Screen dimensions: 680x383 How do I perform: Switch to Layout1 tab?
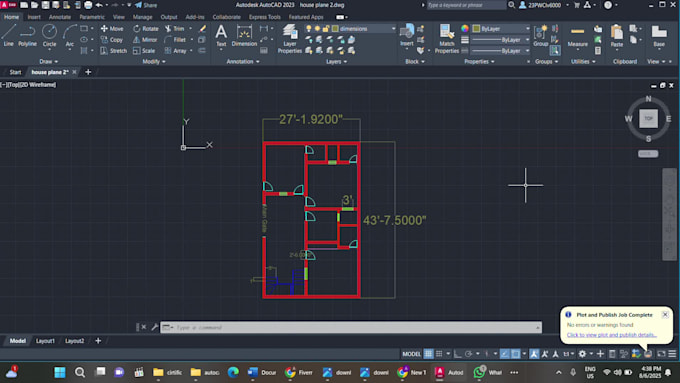45,341
